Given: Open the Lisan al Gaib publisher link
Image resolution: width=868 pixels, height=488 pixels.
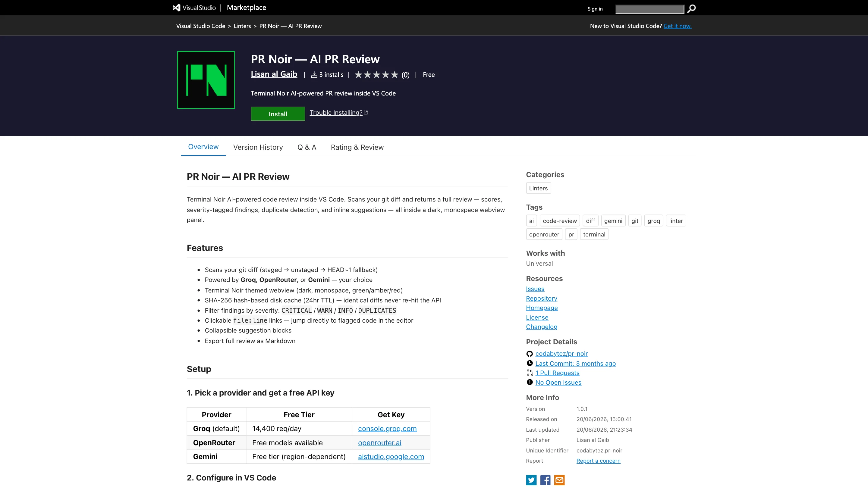Looking at the screenshot, I should [x=274, y=74].
